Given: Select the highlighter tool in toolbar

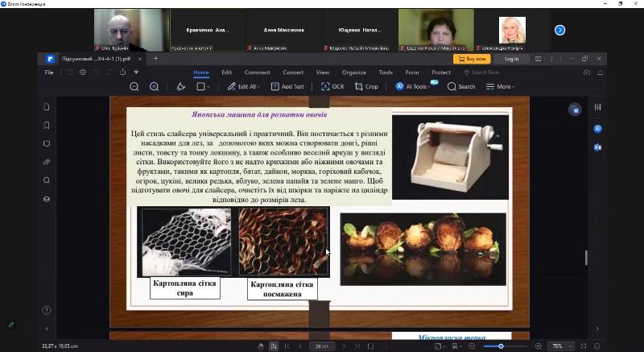Looking at the screenshot, I should [x=181, y=87].
